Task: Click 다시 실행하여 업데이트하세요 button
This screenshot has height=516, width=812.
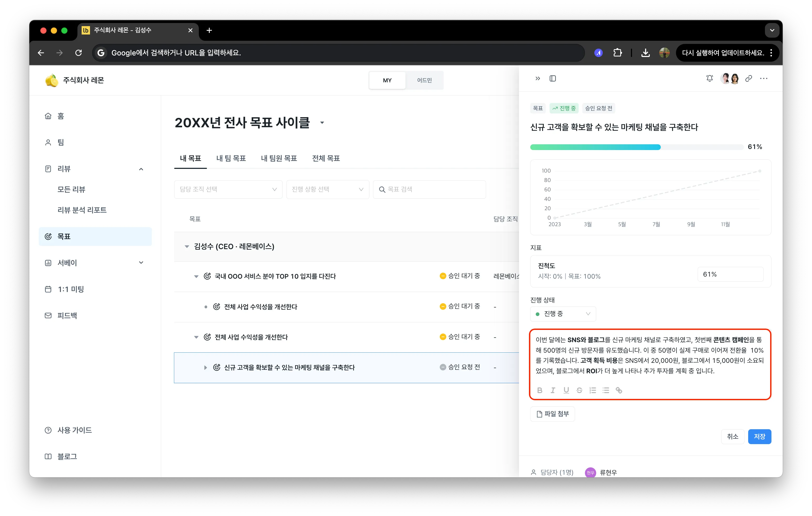Action: (x=727, y=53)
